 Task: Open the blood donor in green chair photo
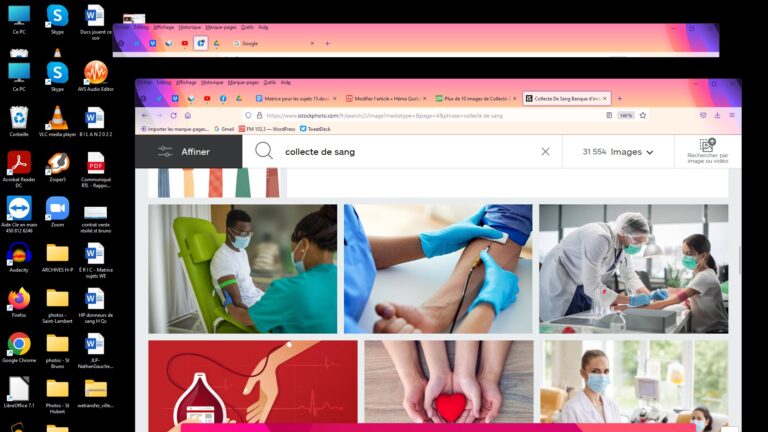click(x=243, y=269)
